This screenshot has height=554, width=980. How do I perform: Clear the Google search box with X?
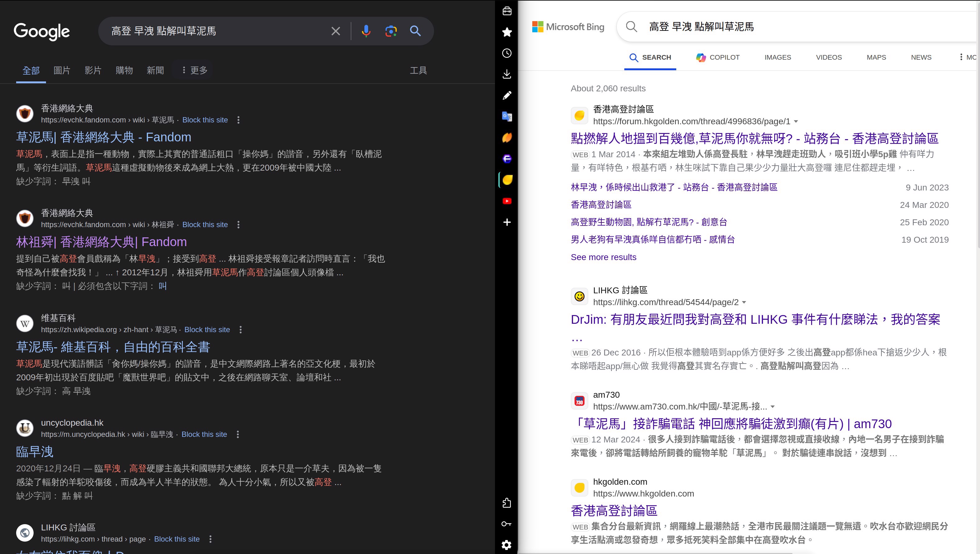click(x=335, y=31)
